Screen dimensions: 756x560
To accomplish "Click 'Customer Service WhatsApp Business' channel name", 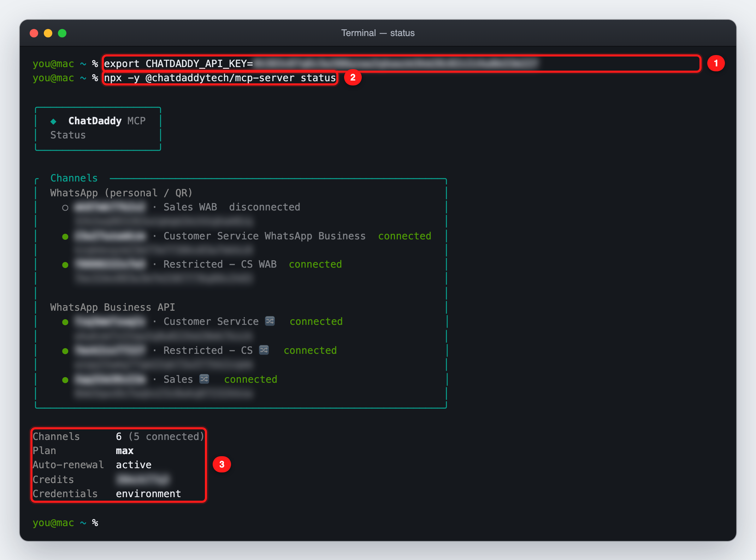I will [x=264, y=236].
